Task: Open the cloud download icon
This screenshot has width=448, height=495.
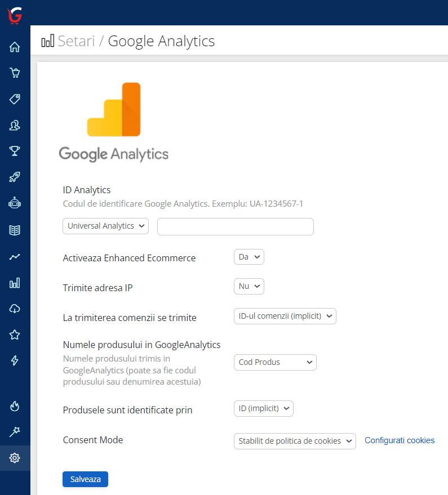Action: [x=15, y=309]
